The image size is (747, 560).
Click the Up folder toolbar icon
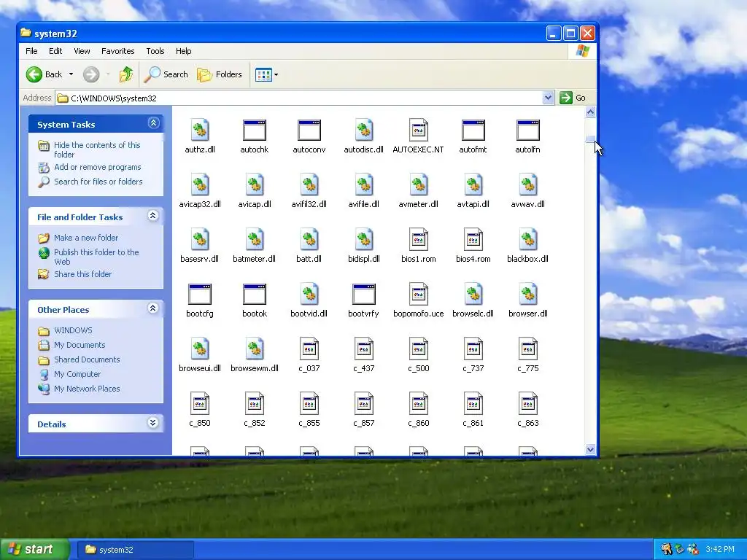click(125, 74)
